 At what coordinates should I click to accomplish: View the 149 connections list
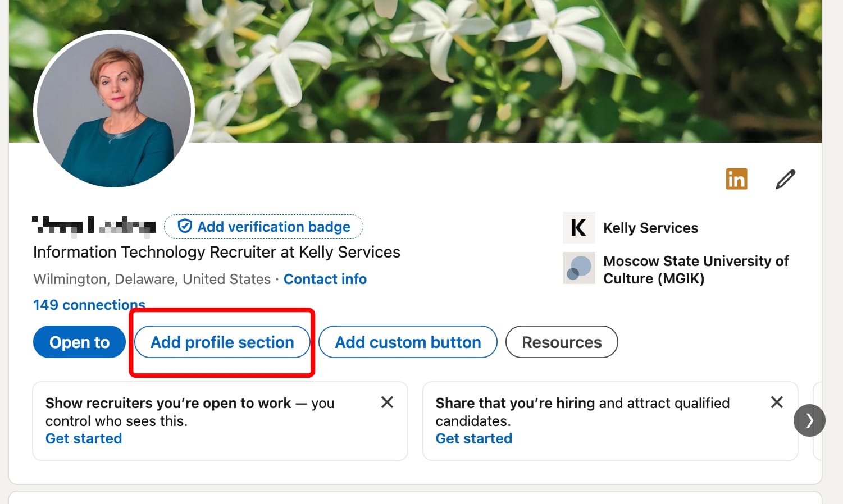89,304
